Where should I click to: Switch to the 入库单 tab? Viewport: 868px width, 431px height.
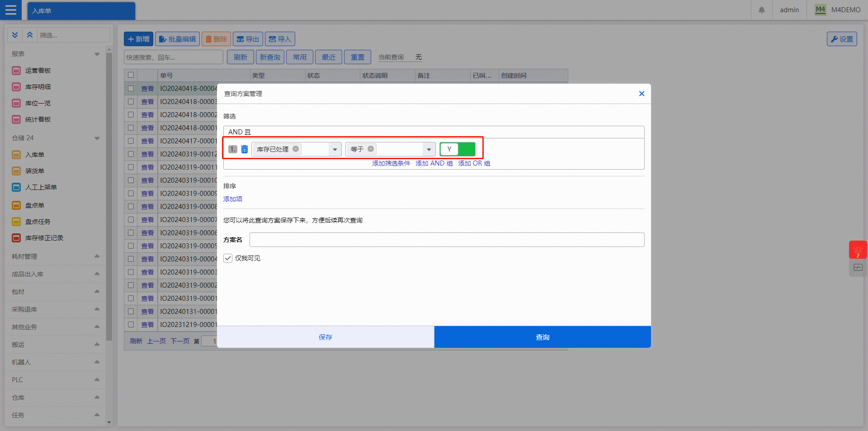coord(81,11)
